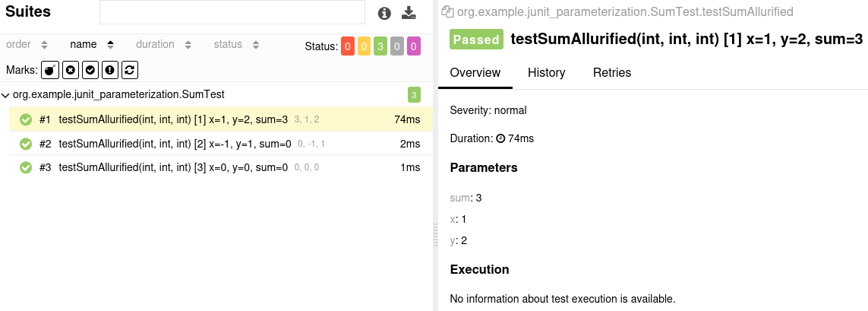The height and width of the screenshot is (311, 868).
Task: Click the 1ms duration in row #3
Action: tap(410, 167)
